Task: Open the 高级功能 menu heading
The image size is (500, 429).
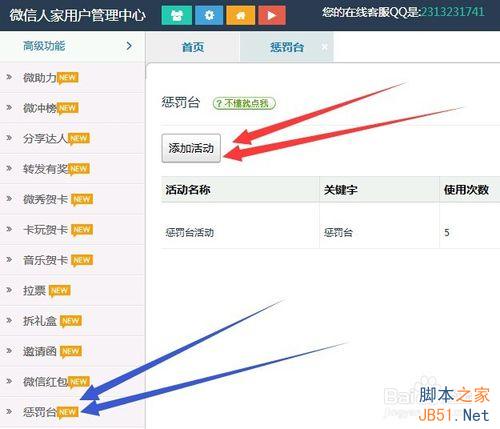Action: coord(44,46)
